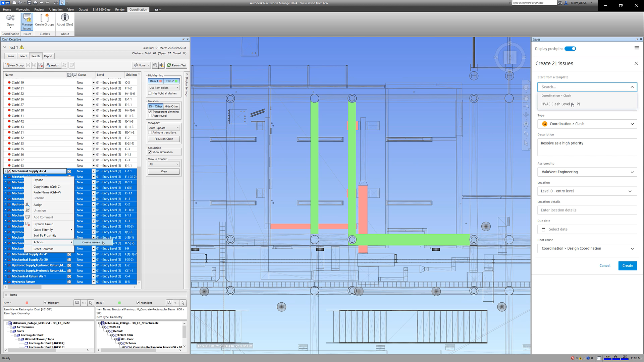Select Create issues from context submenu

click(91, 242)
